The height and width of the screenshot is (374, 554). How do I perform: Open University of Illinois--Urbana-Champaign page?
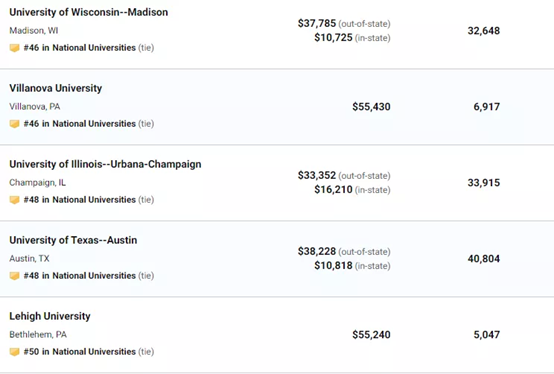[x=105, y=164]
